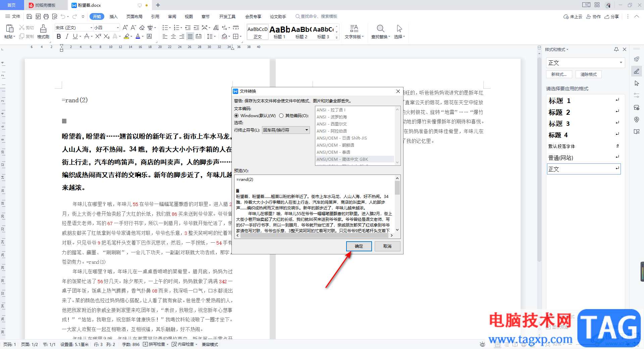
Task: Click the numbered list icon
Action: coord(176,28)
